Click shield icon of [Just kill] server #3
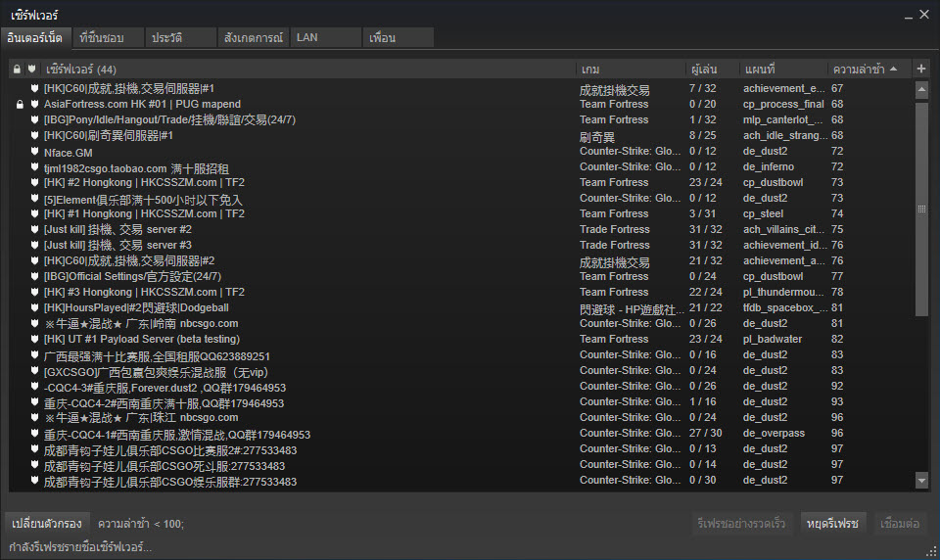940x560 pixels. click(34, 245)
